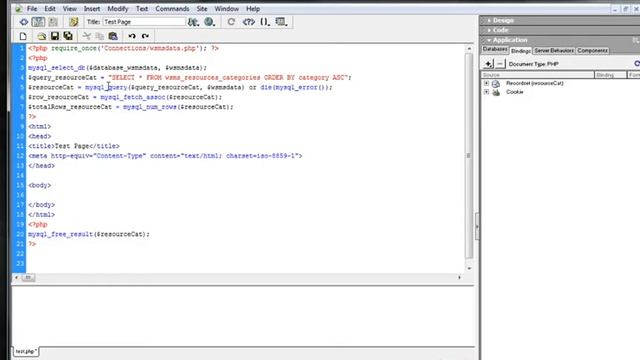Switch to Show Design view icon

coord(53,22)
